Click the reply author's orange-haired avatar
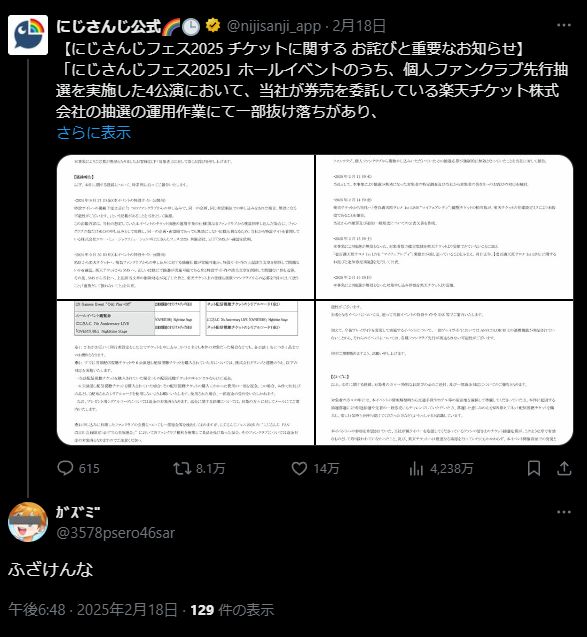 coord(28,522)
